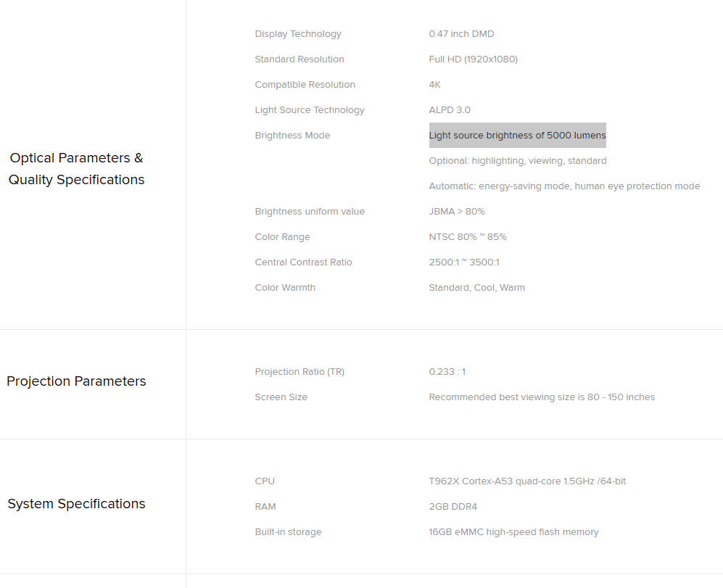Viewport: 723px width, 588px height.
Task: Click the Optical Parameters & Quality Specifications heading
Action: point(76,169)
